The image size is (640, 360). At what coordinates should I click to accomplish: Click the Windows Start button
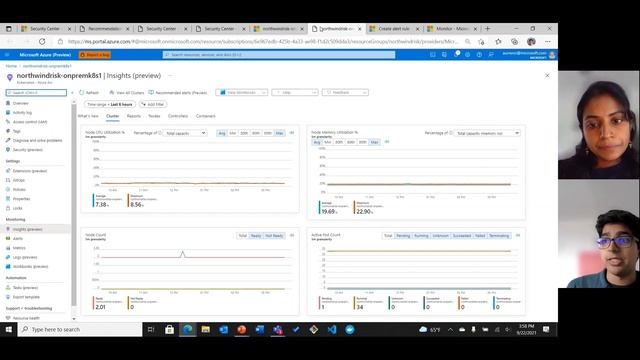point(9,329)
